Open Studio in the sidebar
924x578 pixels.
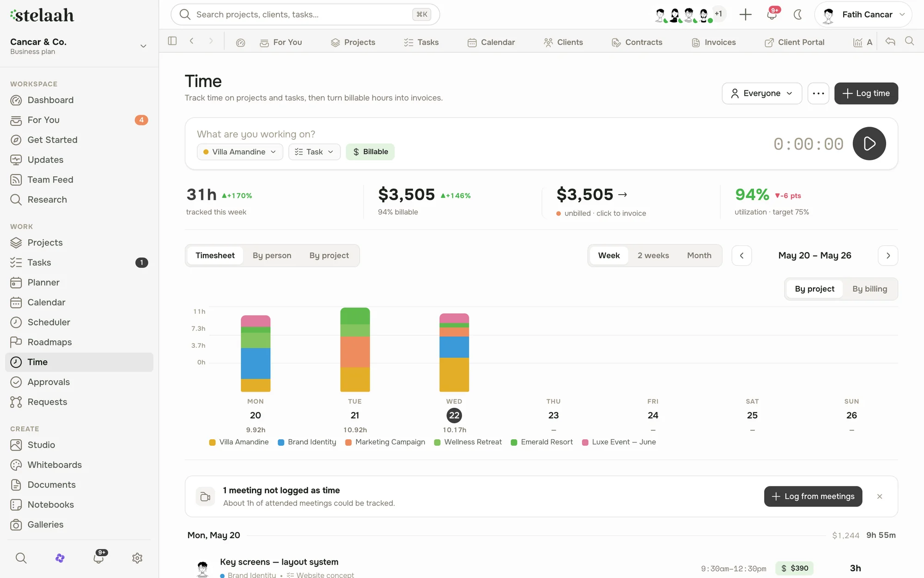click(79, 445)
